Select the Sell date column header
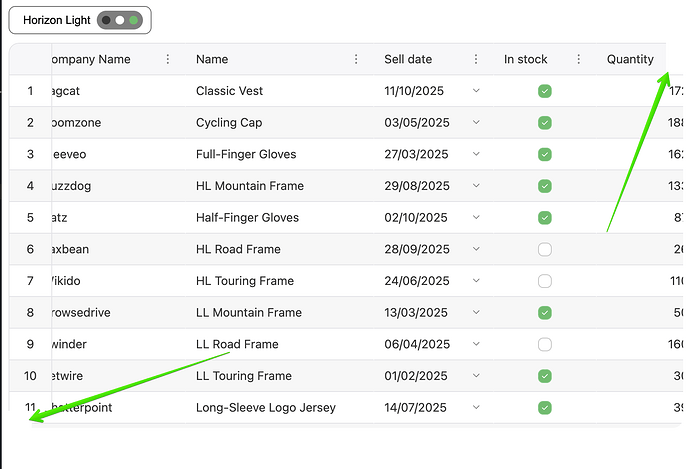This screenshot has width=690, height=469. click(433, 59)
